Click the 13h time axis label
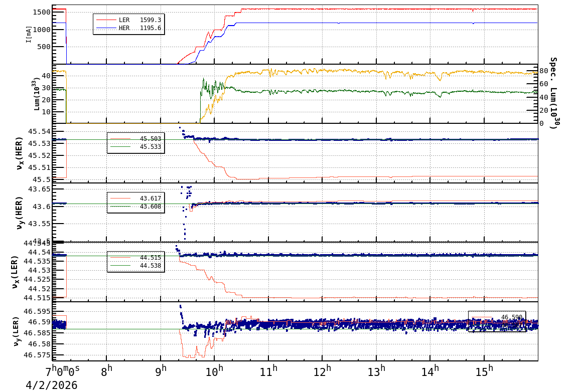Viewport: 579px width, 392px height. pyautogui.click(x=376, y=370)
